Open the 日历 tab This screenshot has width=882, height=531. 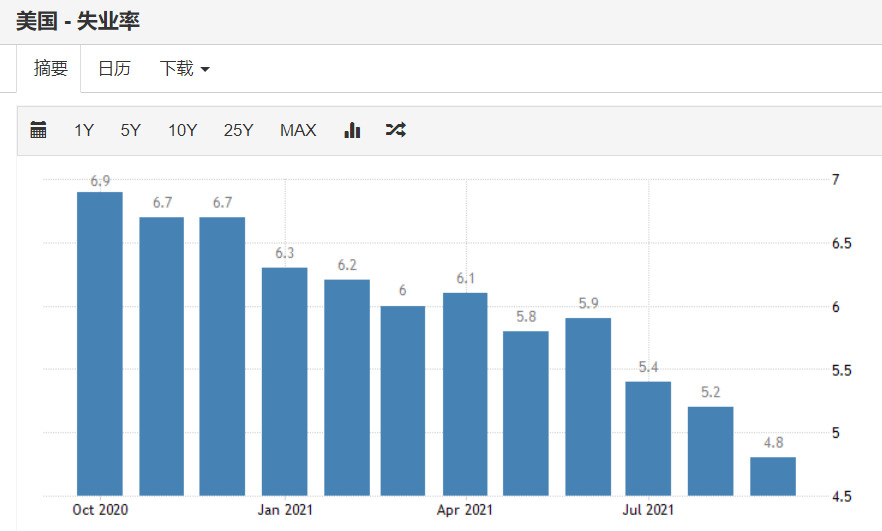click(114, 69)
